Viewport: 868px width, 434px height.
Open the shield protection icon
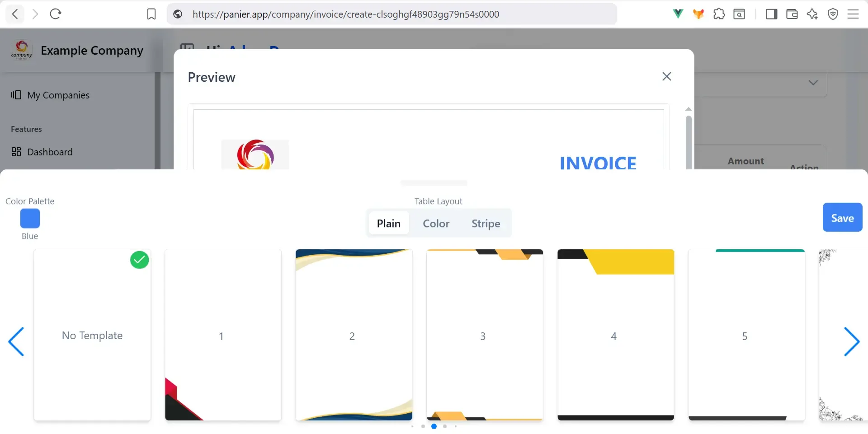pyautogui.click(x=833, y=14)
